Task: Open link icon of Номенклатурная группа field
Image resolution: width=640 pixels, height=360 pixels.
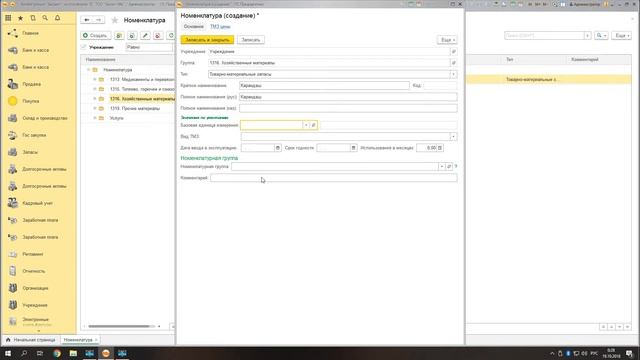Action: [449, 167]
